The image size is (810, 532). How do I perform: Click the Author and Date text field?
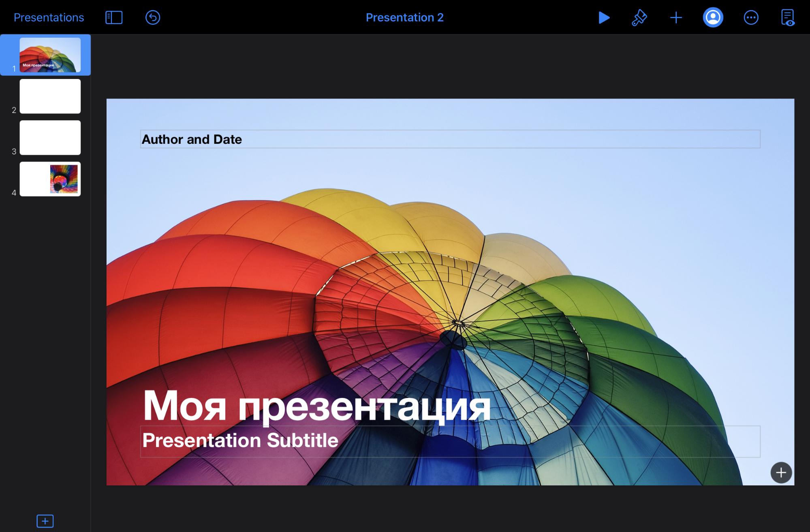449,139
